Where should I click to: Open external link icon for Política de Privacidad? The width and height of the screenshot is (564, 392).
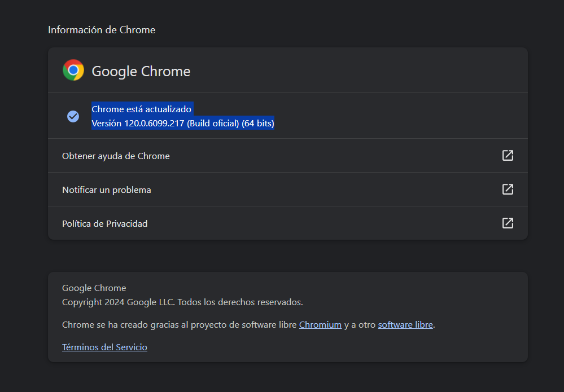(x=508, y=223)
